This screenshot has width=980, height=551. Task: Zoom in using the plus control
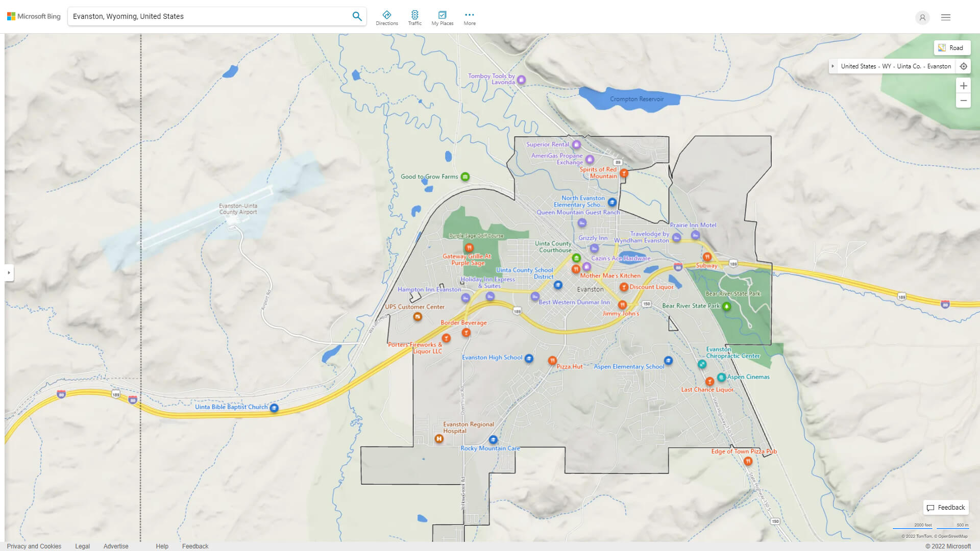(x=964, y=86)
